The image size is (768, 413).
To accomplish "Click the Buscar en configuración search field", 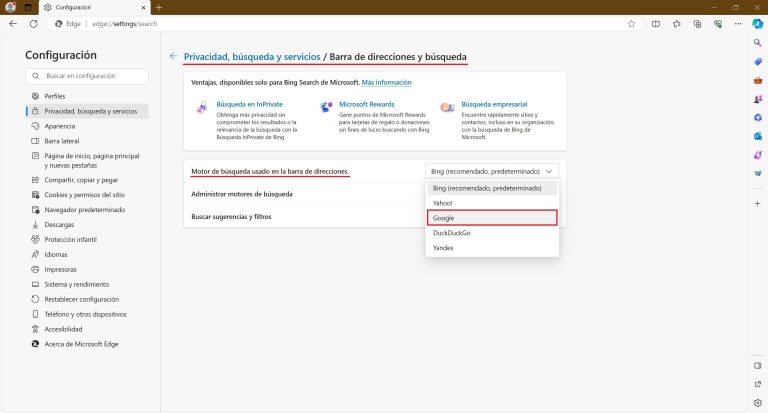I will point(87,76).
